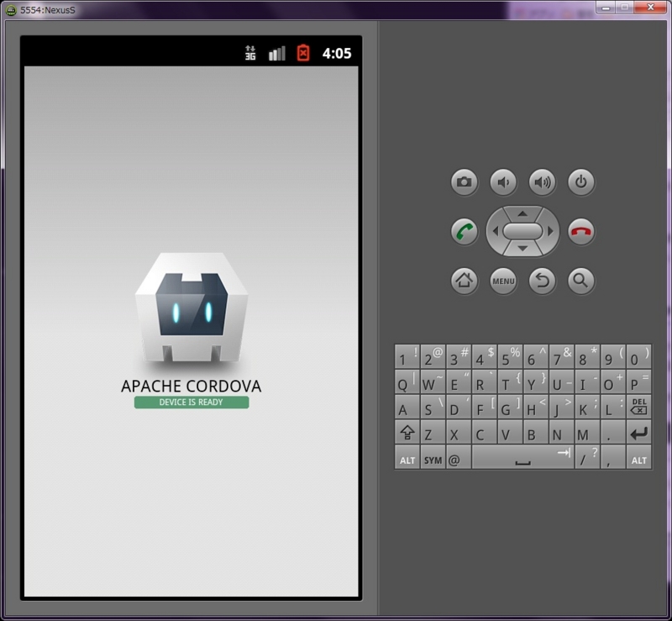This screenshot has width=672, height=621.
Task: Click the P key
Action: [x=638, y=382]
